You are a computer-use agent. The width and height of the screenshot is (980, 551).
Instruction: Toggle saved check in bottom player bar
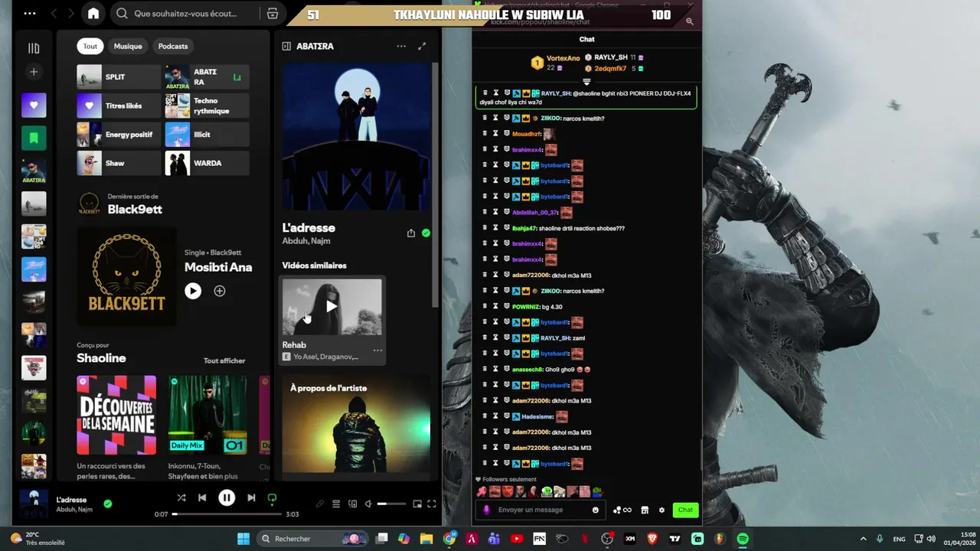click(108, 504)
